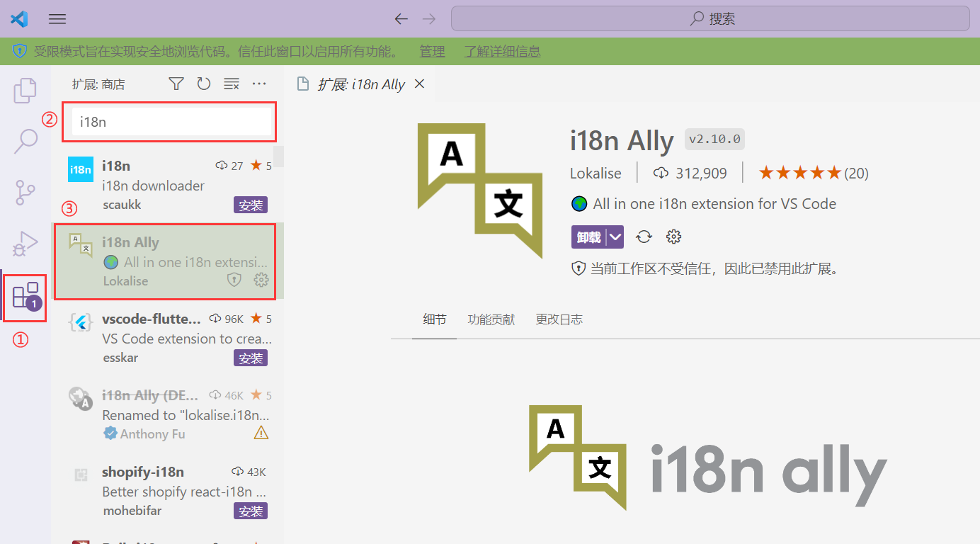Install the shopify-i18n extension
980x544 pixels.
pyautogui.click(x=251, y=511)
